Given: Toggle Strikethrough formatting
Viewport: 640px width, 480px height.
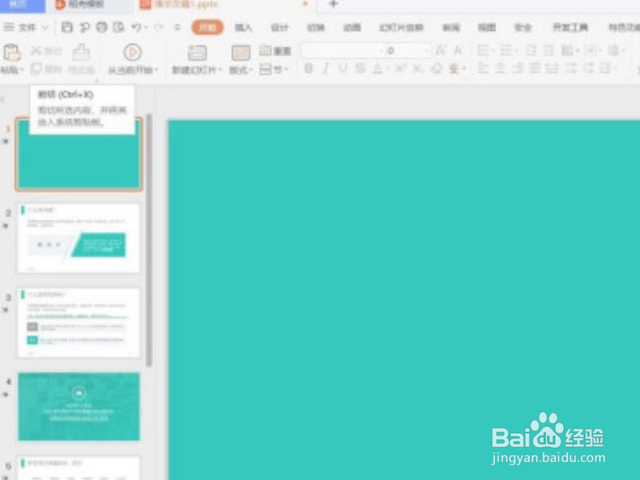Looking at the screenshot, I should 360,68.
